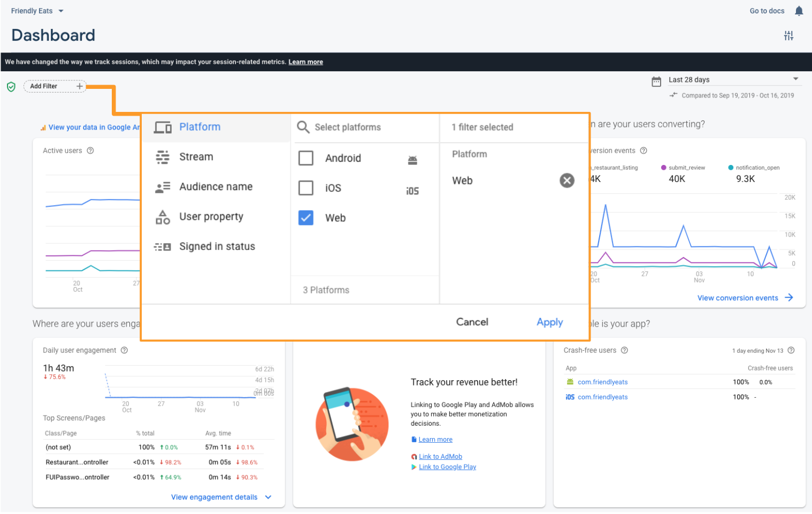The width and height of the screenshot is (812, 514).
Task: Click the Android robot icon in filter list
Action: tap(412, 160)
